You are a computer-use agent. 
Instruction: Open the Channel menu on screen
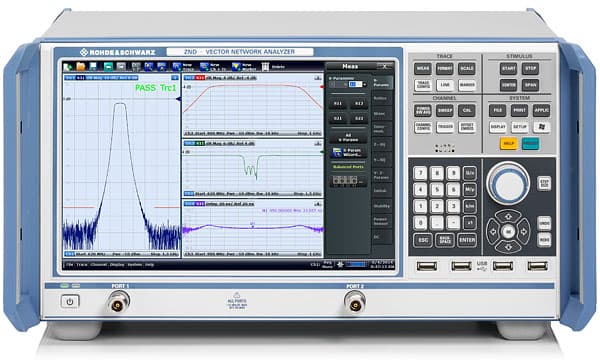[99, 264]
